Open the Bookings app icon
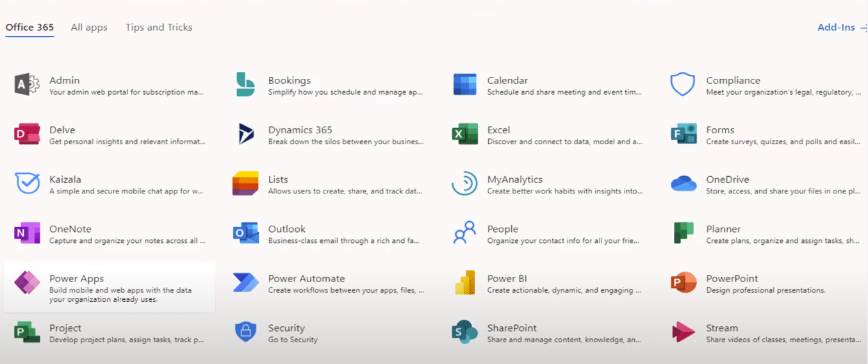Screen dimensions: 868x364 (x=245, y=85)
